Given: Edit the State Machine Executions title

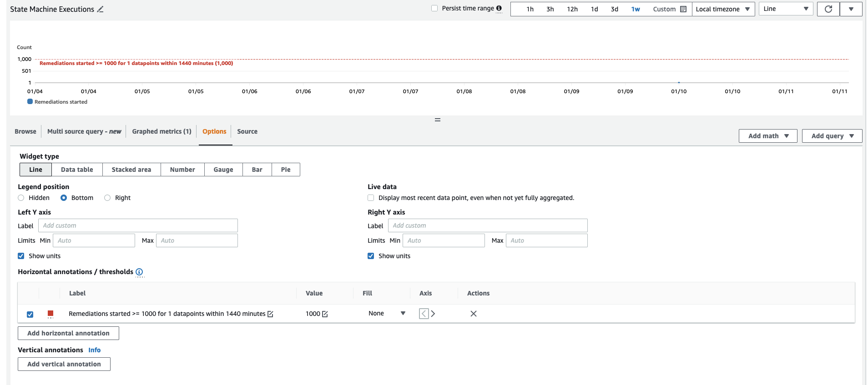Looking at the screenshot, I should pyautogui.click(x=101, y=9).
